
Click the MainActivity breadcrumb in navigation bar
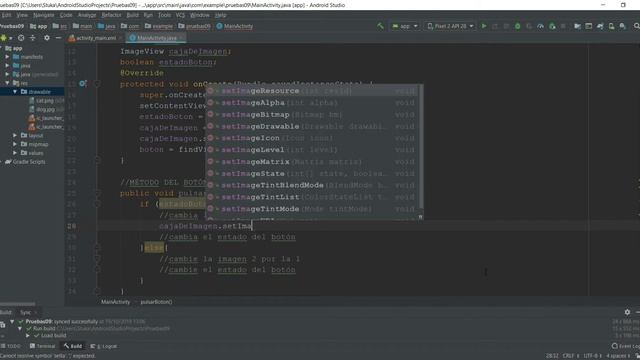pos(235,26)
